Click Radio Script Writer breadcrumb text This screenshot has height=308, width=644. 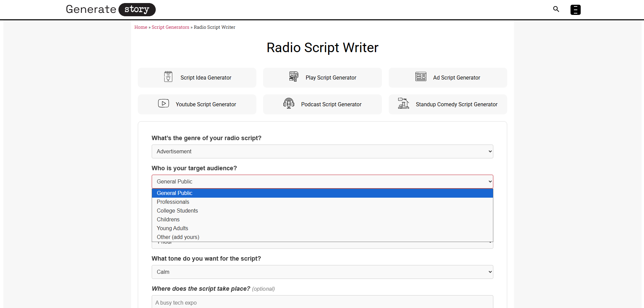click(214, 27)
